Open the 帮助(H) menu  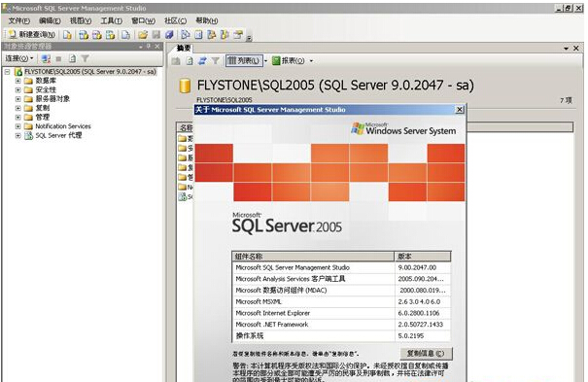tap(207, 21)
